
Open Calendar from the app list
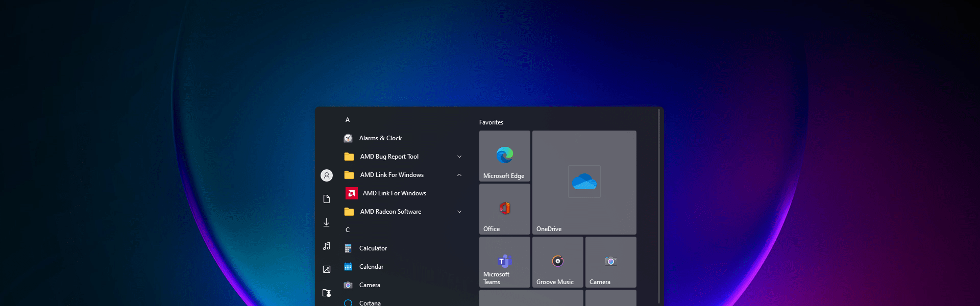[x=403, y=267]
